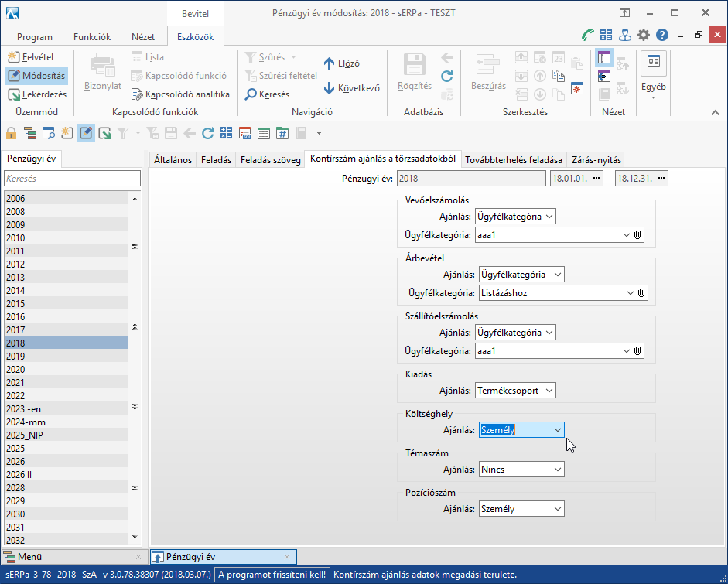Screen dimensions: 728x584
Task: Open the Költséghely Ajánlás dropdown showing Személy
Action: coord(557,430)
